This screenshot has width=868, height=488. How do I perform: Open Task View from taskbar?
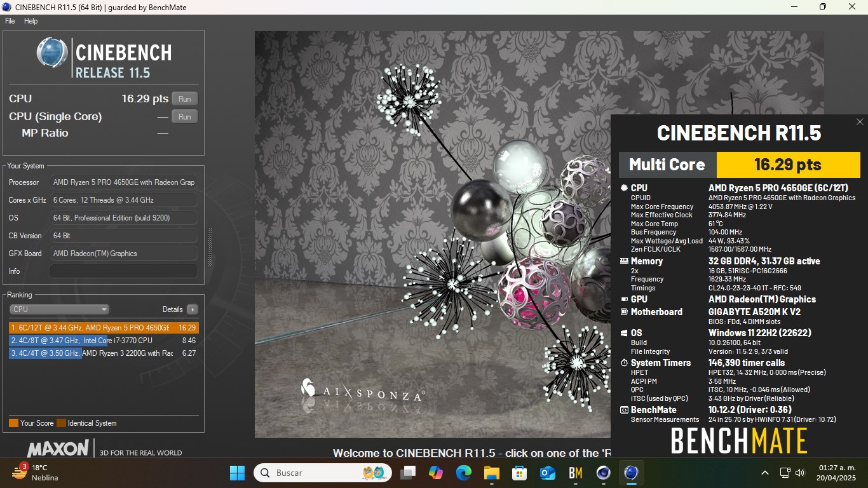[x=407, y=473]
